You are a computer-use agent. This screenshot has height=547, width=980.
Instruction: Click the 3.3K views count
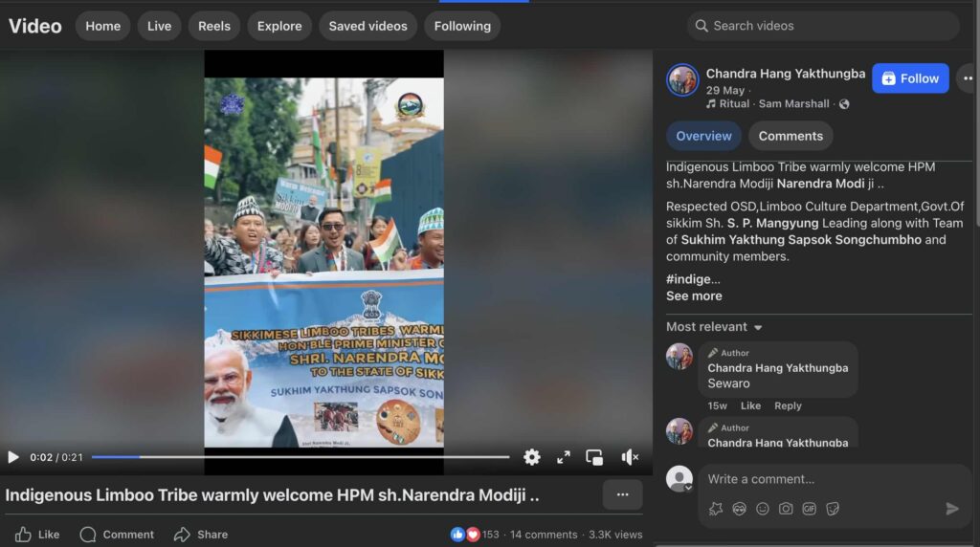(615, 535)
